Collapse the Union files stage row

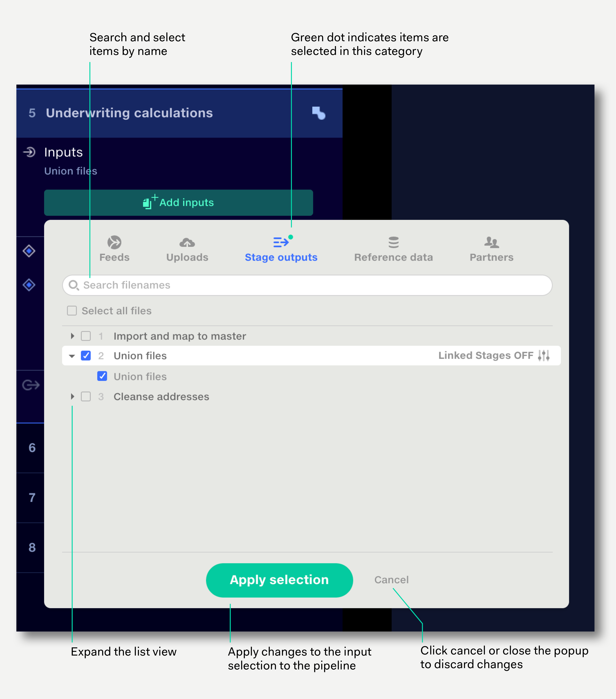(x=72, y=356)
